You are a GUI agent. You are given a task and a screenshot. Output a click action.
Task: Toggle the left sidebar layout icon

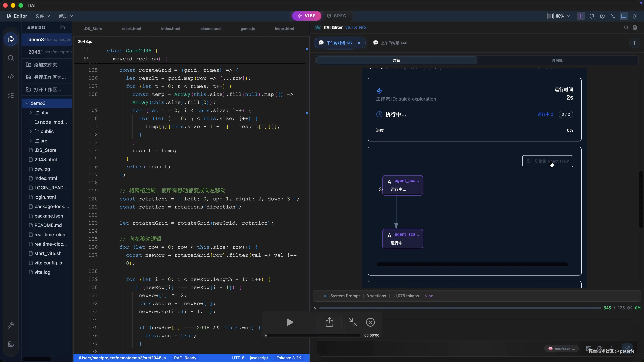[581, 16]
